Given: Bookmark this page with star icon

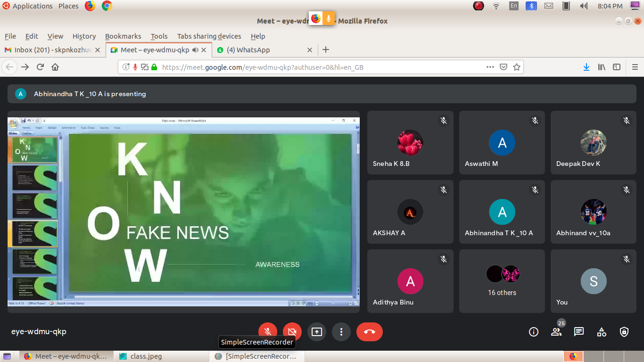Looking at the screenshot, I should pyautogui.click(x=517, y=67).
